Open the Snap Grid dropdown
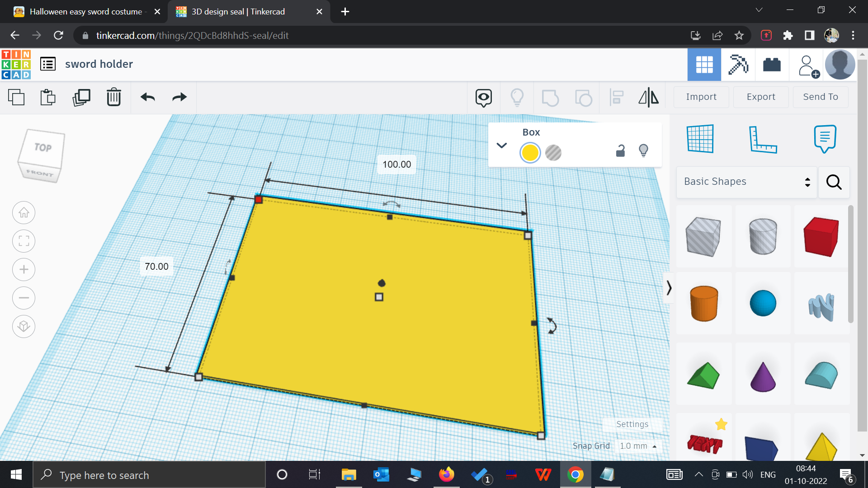 click(x=638, y=446)
